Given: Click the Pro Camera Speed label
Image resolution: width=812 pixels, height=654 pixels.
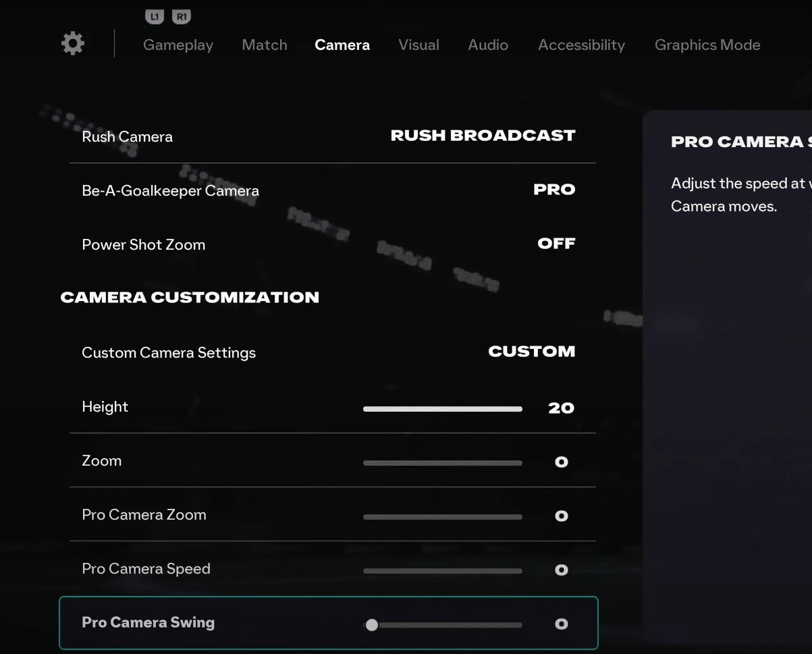Looking at the screenshot, I should point(146,569).
